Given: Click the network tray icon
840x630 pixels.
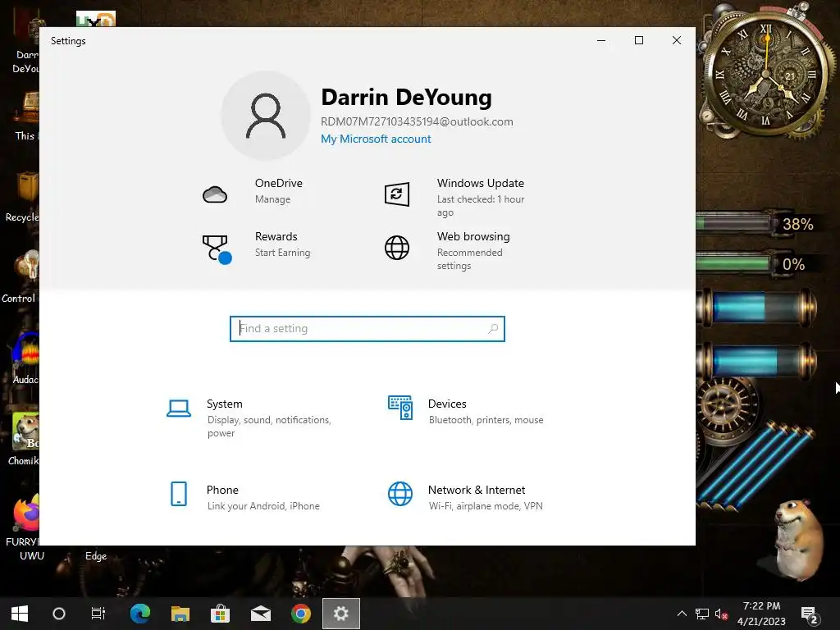Looking at the screenshot, I should [702, 614].
